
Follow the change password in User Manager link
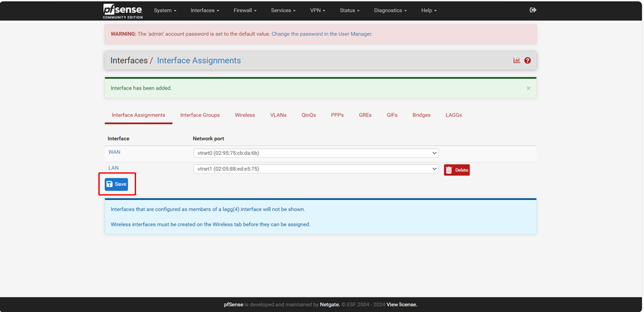point(322,34)
